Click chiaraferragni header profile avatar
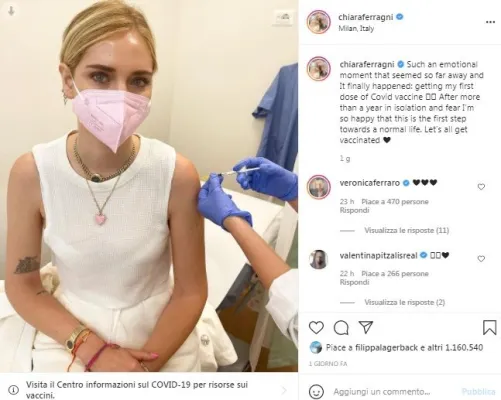501x400 pixels. click(319, 22)
